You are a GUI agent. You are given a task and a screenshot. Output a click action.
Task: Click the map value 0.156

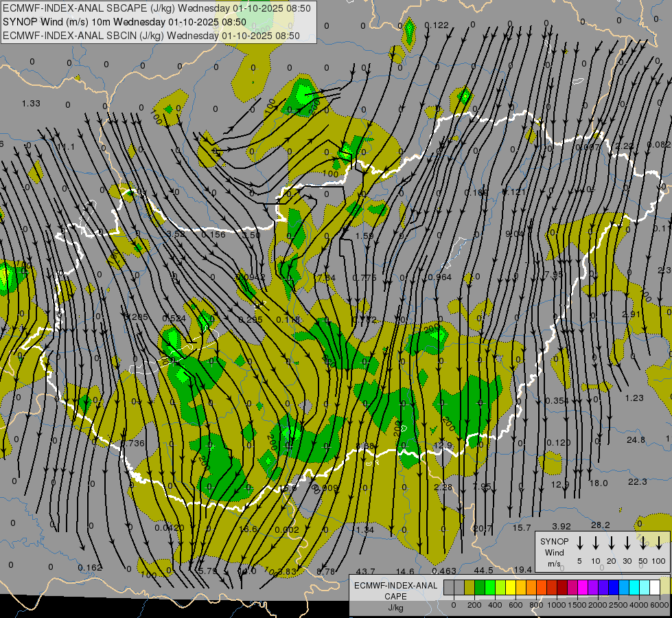[213, 234]
